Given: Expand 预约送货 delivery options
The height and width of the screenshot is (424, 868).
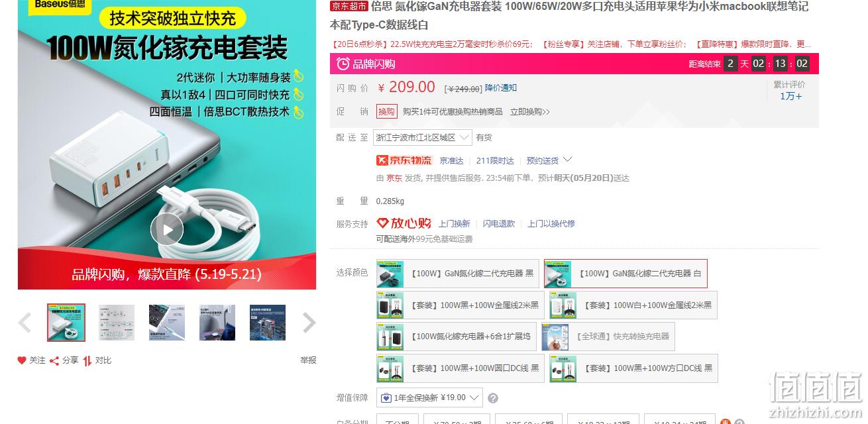Looking at the screenshot, I should [x=549, y=160].
